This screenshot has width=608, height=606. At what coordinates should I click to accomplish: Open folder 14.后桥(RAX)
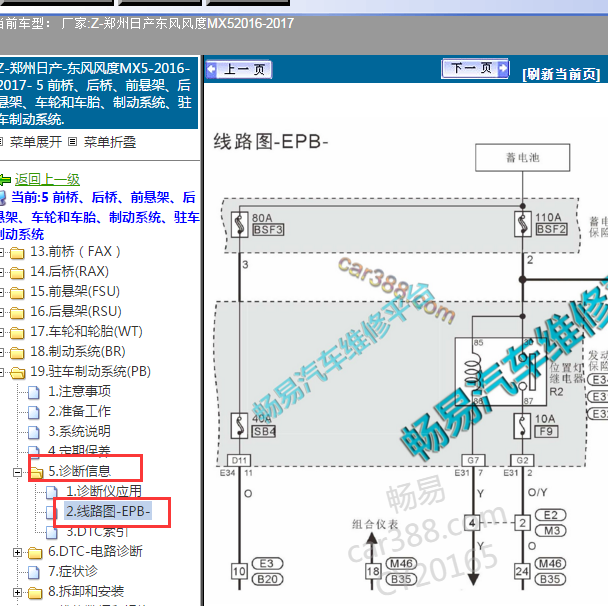(x=69, y=271)
